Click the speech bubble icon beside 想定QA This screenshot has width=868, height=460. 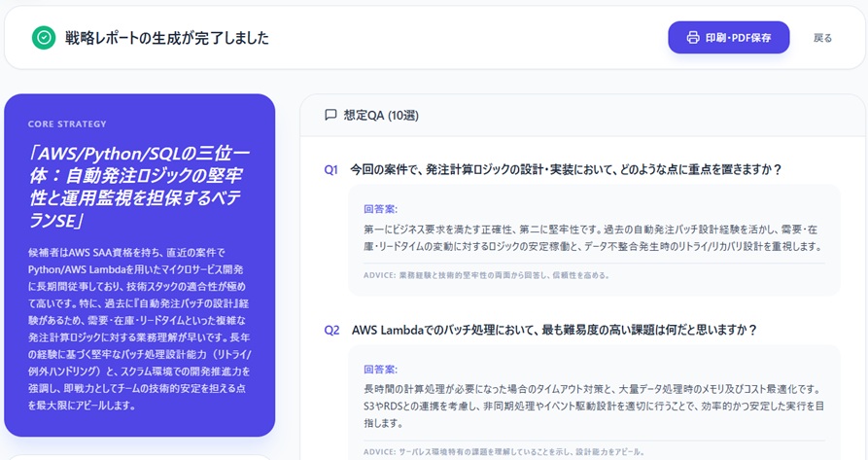coord(330,115)
